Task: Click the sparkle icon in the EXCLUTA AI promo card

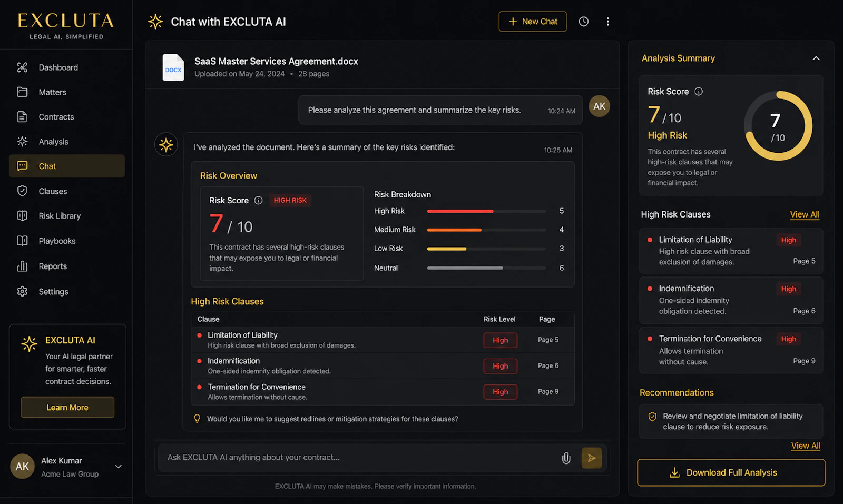Action: click(30, 344)
